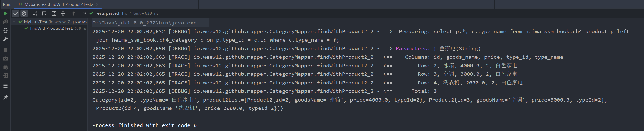644x131 pixels.
Task: Click the Toggle auto-test icon
Action: (x=6, y=31)
